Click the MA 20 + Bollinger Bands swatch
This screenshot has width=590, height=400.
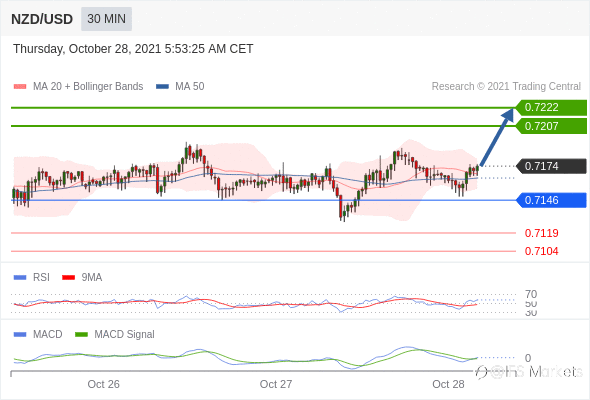tap(20, 87)
